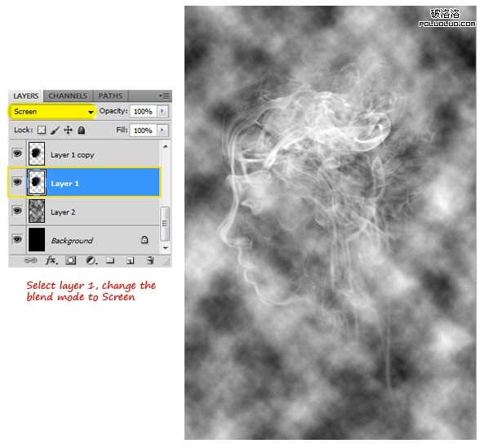Select Layer 1 copy thumbnail
Screen dimensions: 484x448
pyautogui.click(x=37, y=153)
